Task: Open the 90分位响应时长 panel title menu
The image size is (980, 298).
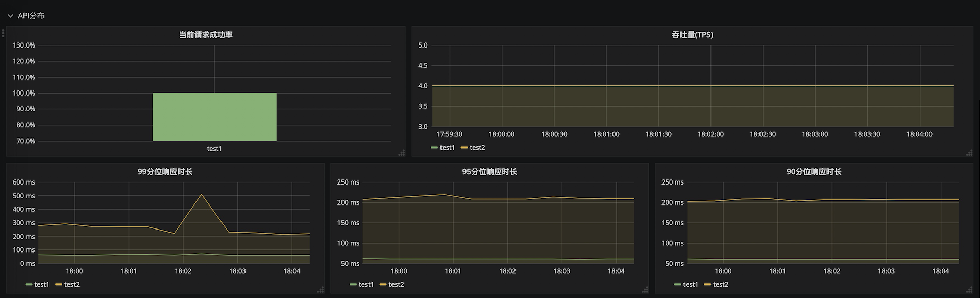Action: click(x=814, y=172)
